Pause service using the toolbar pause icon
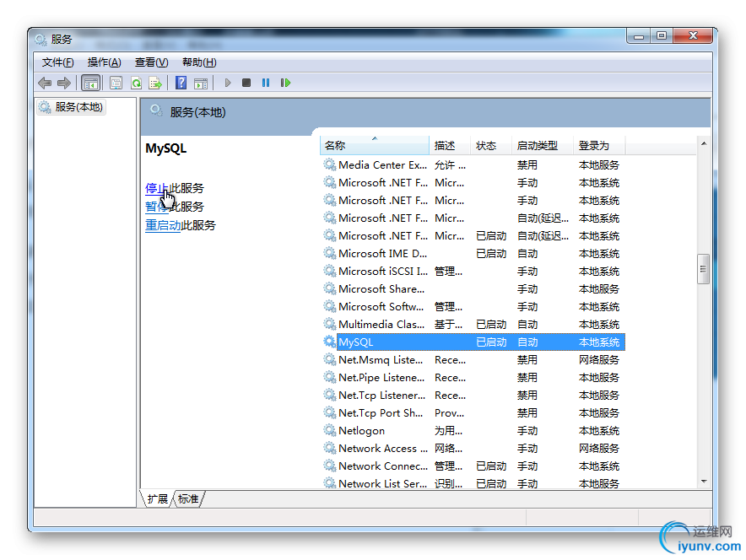The height and width of the screenshot is (560, 746). (x=266, y=83)
